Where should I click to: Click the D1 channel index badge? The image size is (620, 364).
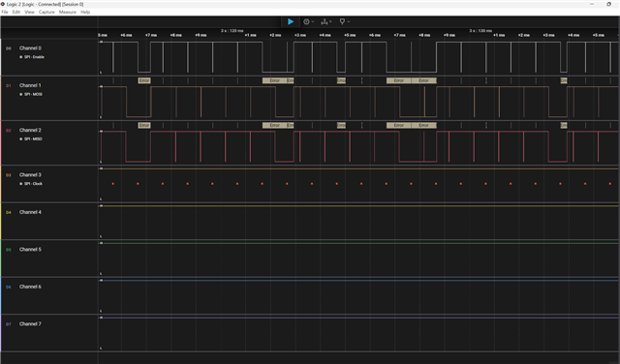[x=9, y=86]
